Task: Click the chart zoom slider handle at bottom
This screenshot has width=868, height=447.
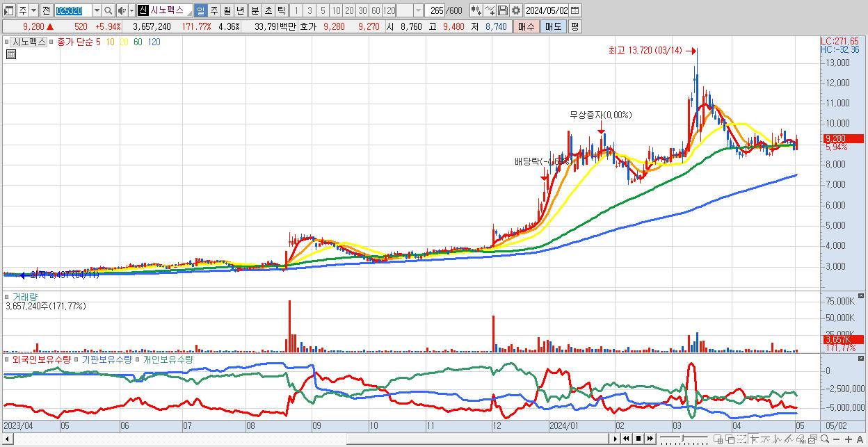Action: pos(682,438)
